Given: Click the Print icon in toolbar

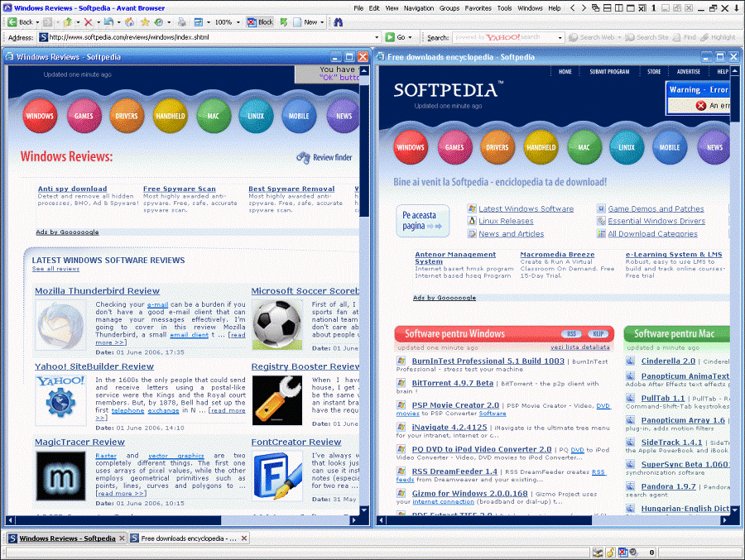Looking at the screenshot, I should 181,22.
